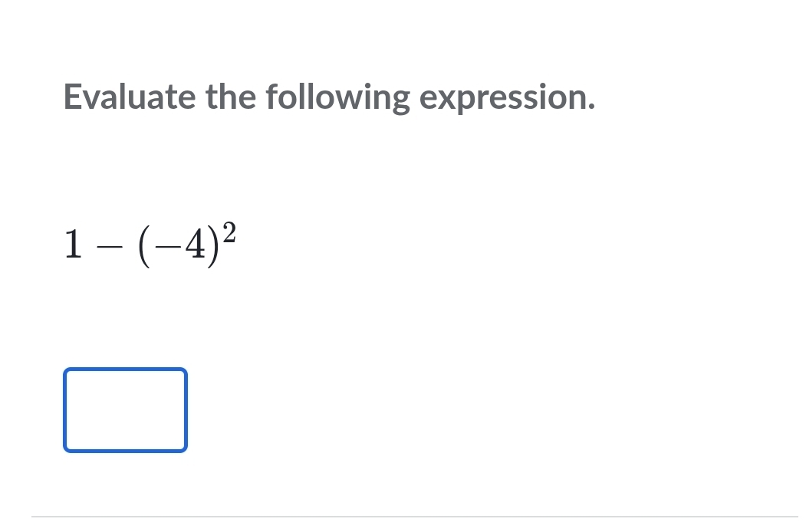Click the empty answer input box
The height and width of the screenshot is (532, 806).
[126, 410]
